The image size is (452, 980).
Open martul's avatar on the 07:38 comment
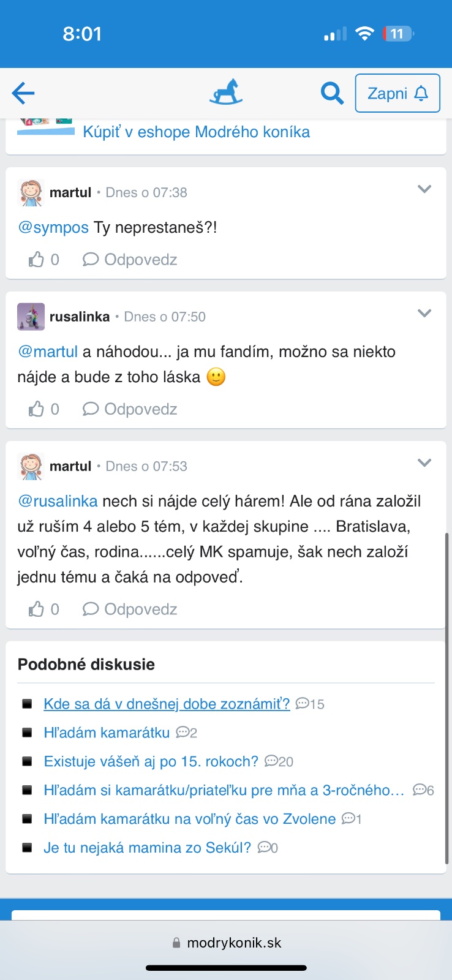click(x=31, y=192)
